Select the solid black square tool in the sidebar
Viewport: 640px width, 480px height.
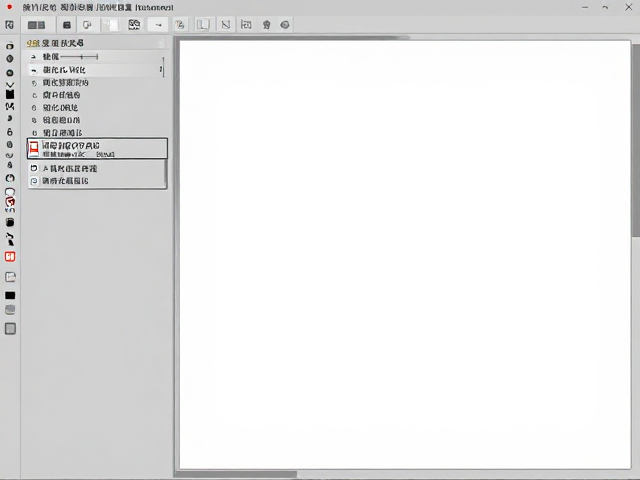click(x=10, y=95)
